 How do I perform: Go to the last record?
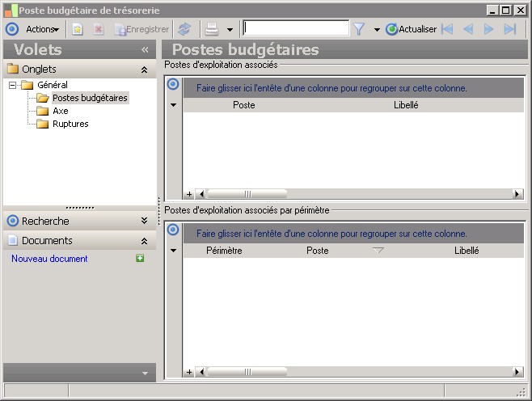(x=510, y=29)
